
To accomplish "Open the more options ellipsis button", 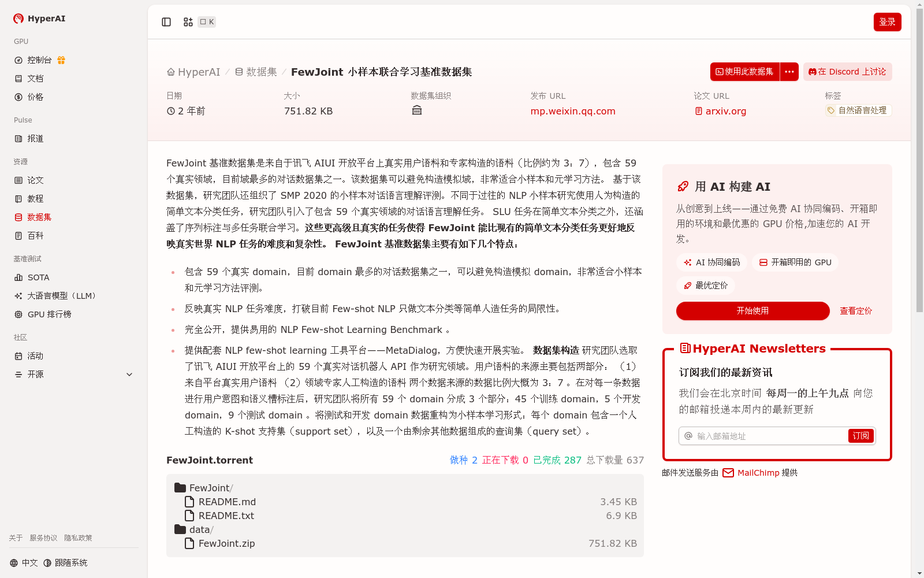I will 789,72.
